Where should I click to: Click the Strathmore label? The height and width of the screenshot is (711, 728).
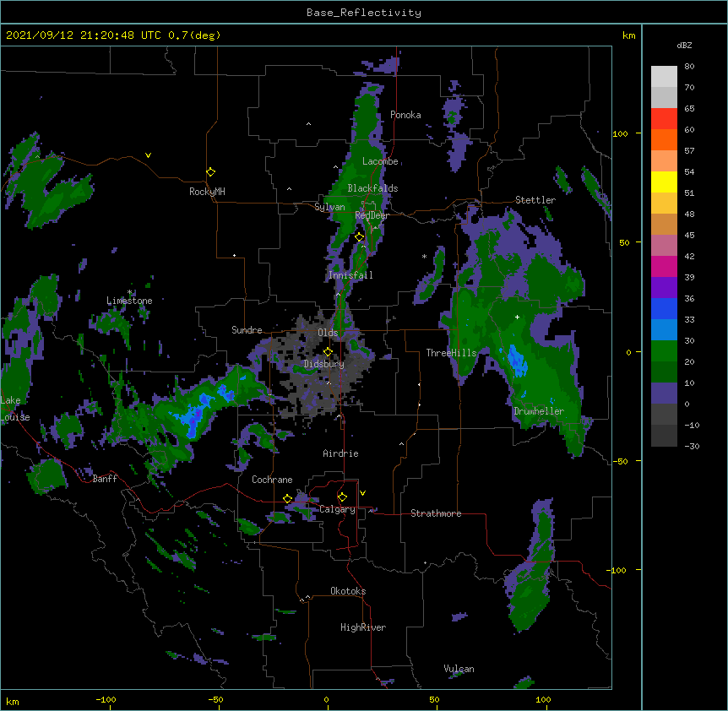pos(436,513)
